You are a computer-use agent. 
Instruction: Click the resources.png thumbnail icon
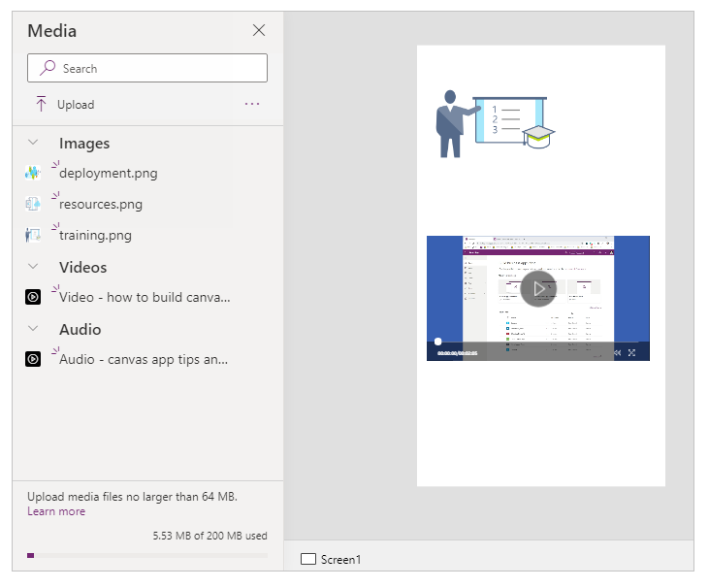click(x=33, y=204)
